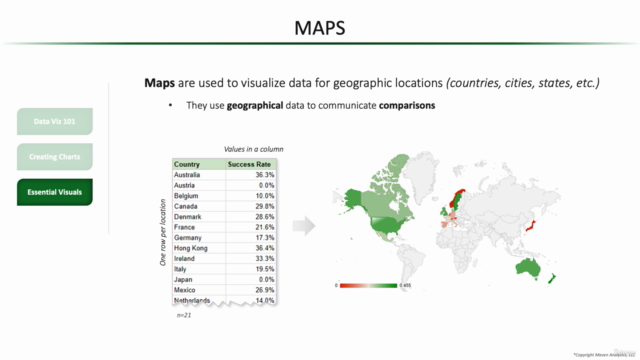The width and height of the screenshot is (640, 360).
Task: Click the 36.4% success rate value
Action: pyautogui.click(x=265, y=248)
